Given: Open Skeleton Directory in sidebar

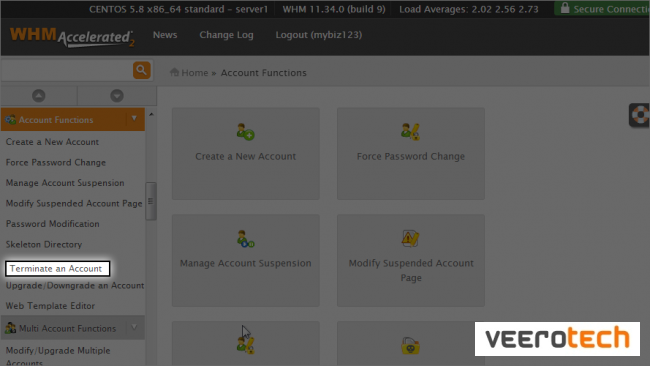Looking at the screenshot, I should point(44,245).
